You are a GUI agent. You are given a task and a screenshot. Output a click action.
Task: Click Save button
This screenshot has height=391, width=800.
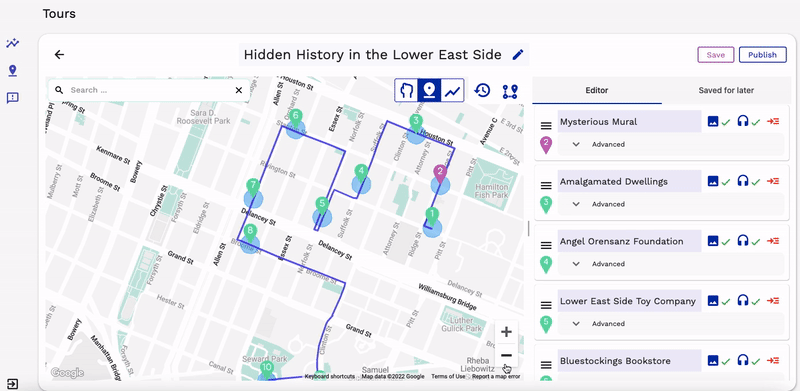pos(715,55)
